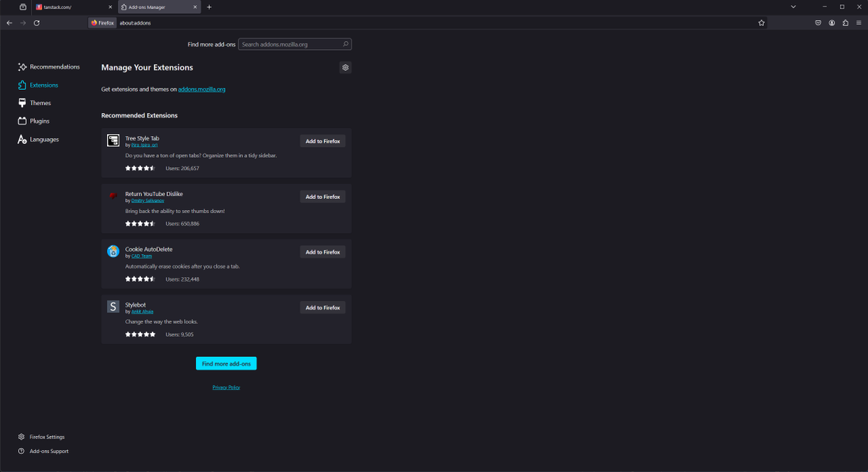Screen dimensions: 868x472
Task: Open the Dmitry Selivanov author link
Action: pyautogui.click(x=148, y=201)
